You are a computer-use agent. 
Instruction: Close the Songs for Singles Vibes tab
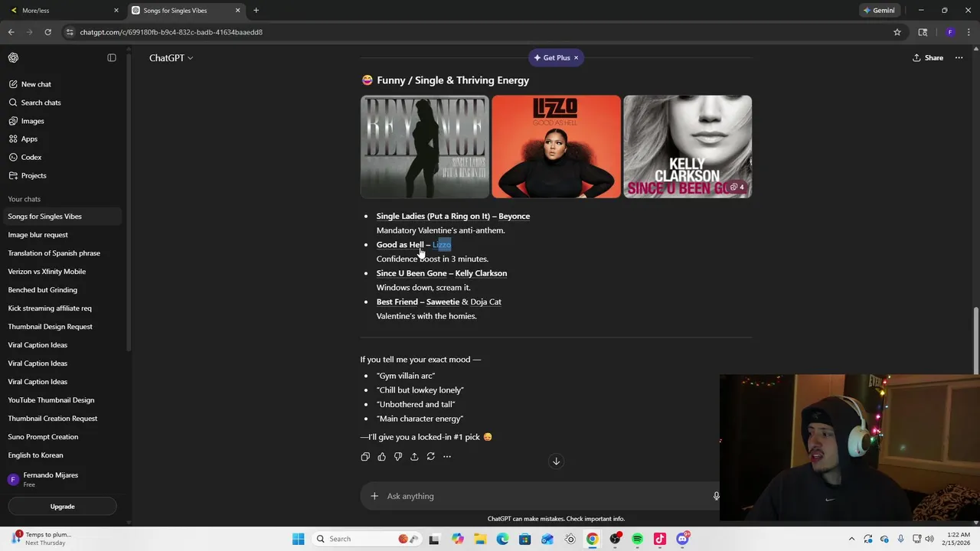237,11
